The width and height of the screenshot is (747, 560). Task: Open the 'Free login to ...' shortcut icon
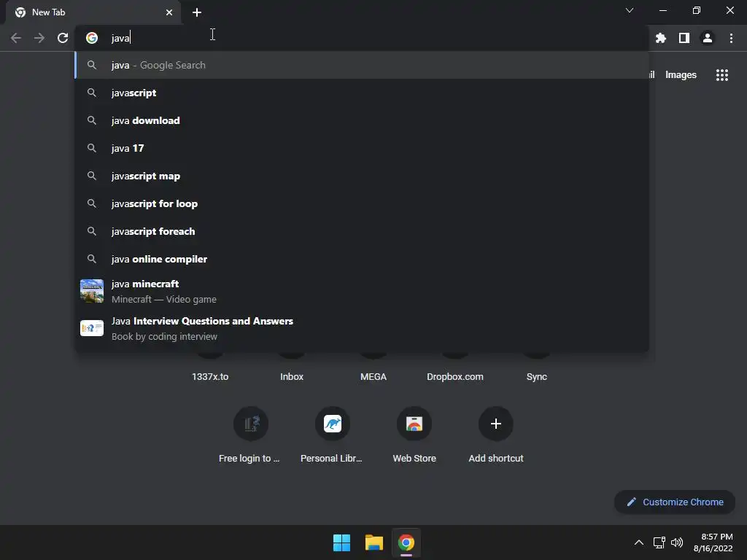pyautogui.click(x=251, y=424)
